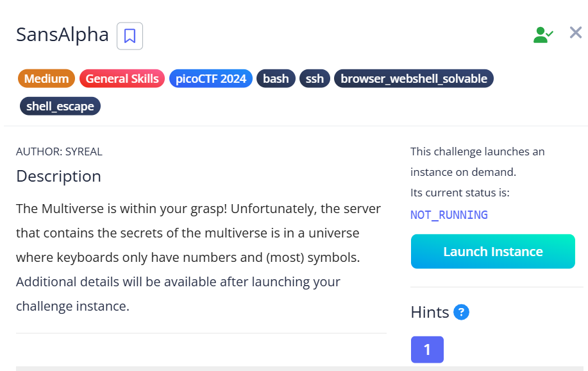
Task: Click the AUTHOR: SYREAL label
Action: [x=59, y=151]
